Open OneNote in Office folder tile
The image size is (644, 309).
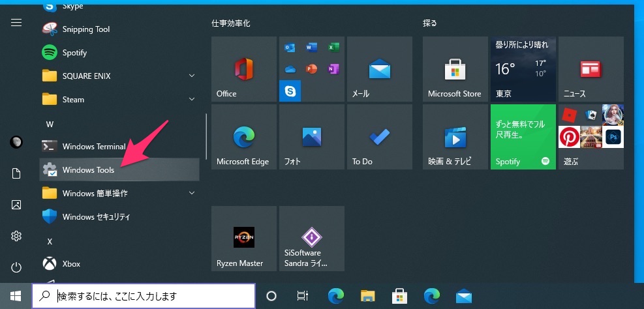333,69
